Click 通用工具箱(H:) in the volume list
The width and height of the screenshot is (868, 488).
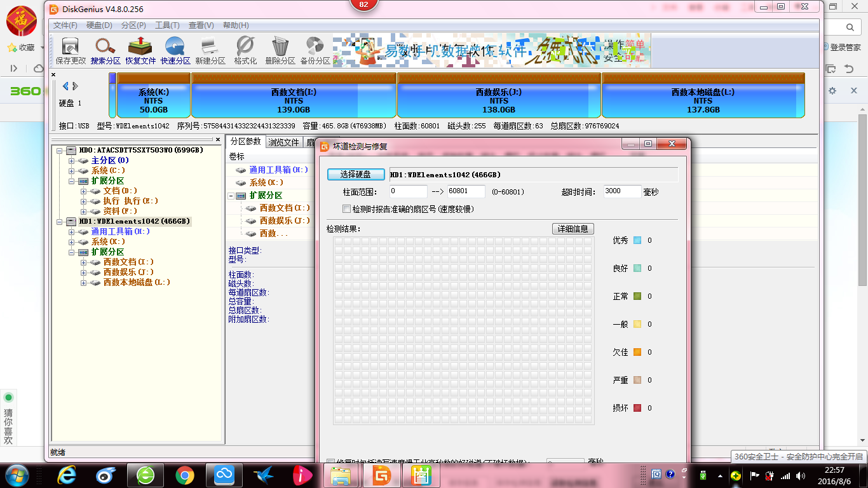[x=278, y=170]
